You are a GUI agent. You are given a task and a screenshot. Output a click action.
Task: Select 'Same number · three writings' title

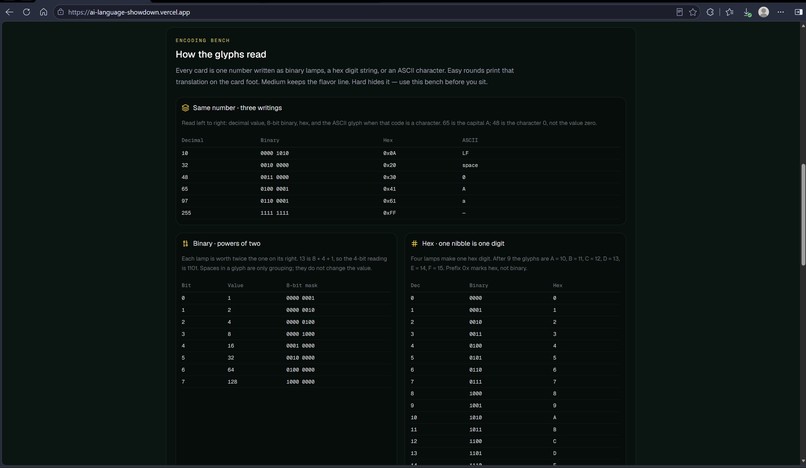point(237,108)
